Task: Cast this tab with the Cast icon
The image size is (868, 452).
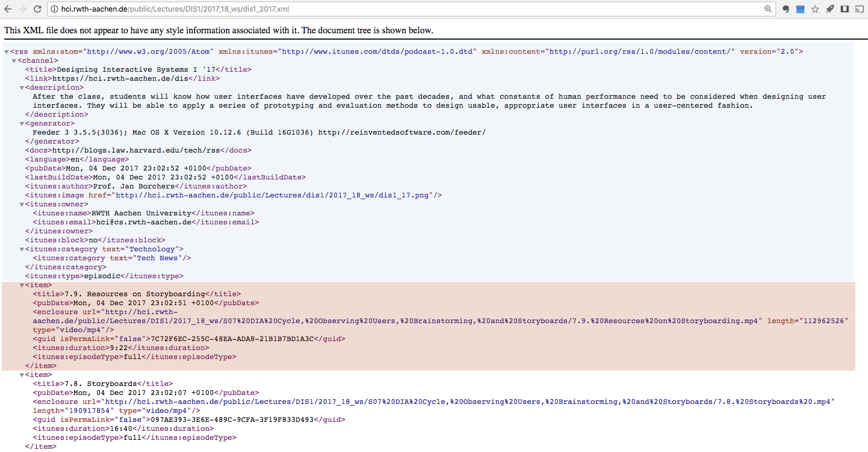Action: 860,9
